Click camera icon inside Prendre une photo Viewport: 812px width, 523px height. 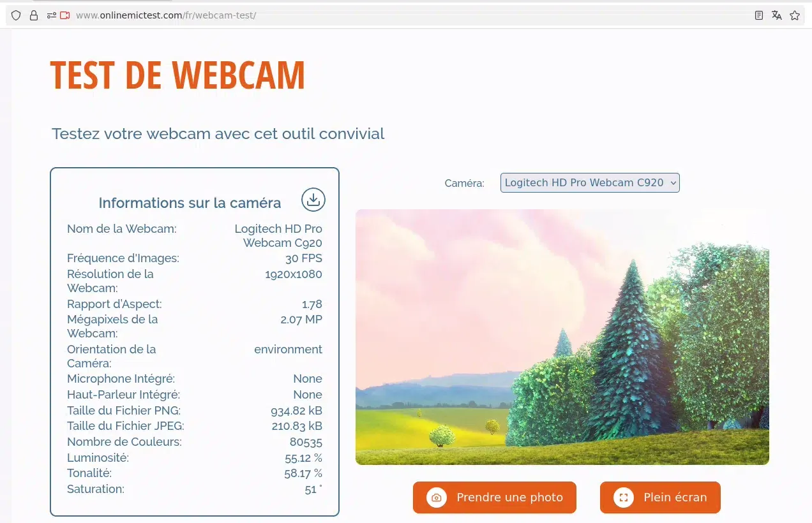click(x=437, y=497)
